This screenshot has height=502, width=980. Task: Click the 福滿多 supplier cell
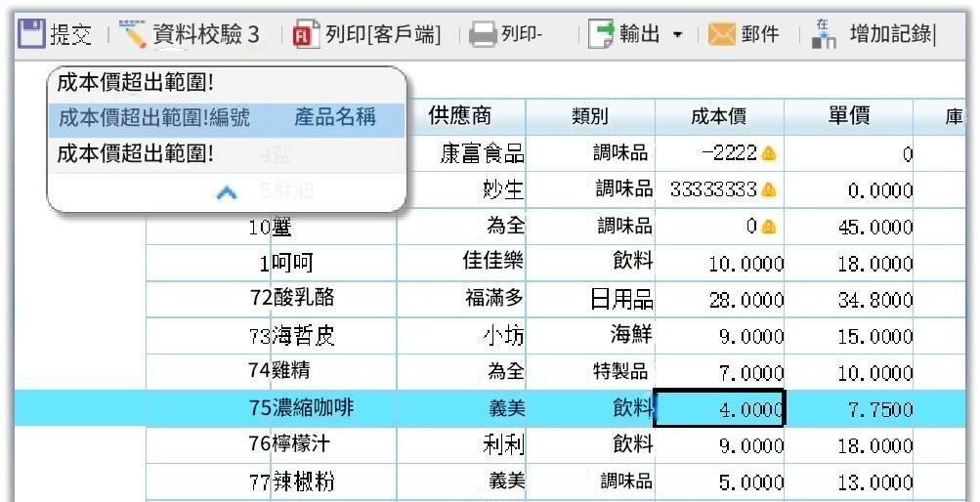[460, 299]
